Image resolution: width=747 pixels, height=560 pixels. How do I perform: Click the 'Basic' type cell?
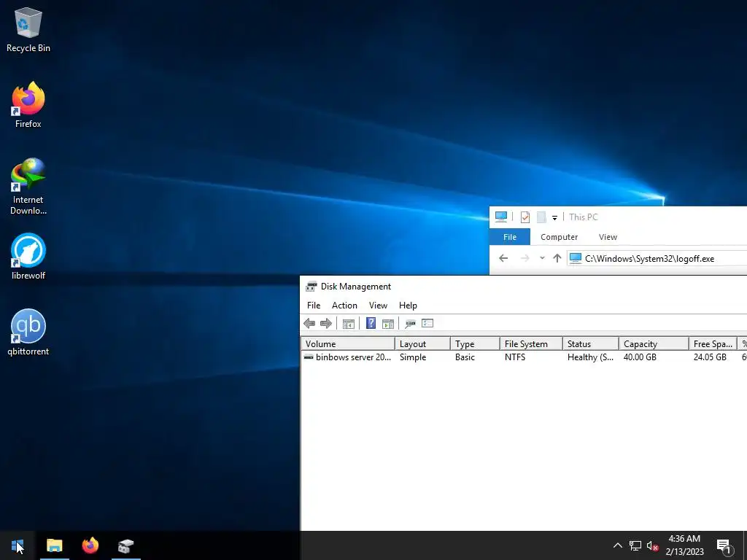point(465,357)
